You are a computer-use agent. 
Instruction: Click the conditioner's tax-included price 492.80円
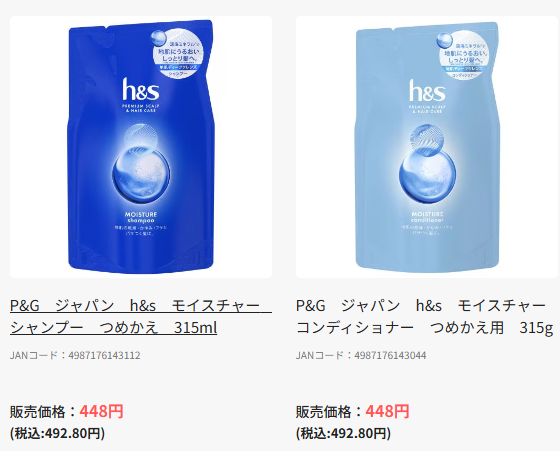(x=343, y=433)
